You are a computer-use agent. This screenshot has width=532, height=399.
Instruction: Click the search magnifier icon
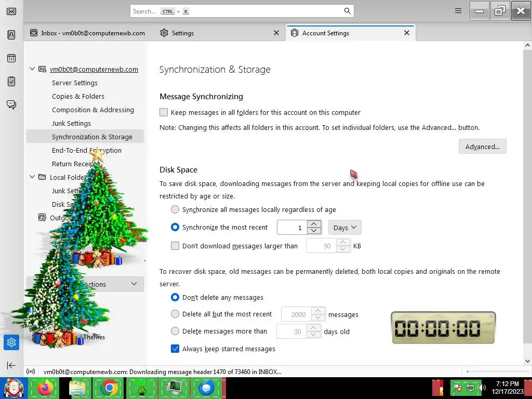[347, 11]
